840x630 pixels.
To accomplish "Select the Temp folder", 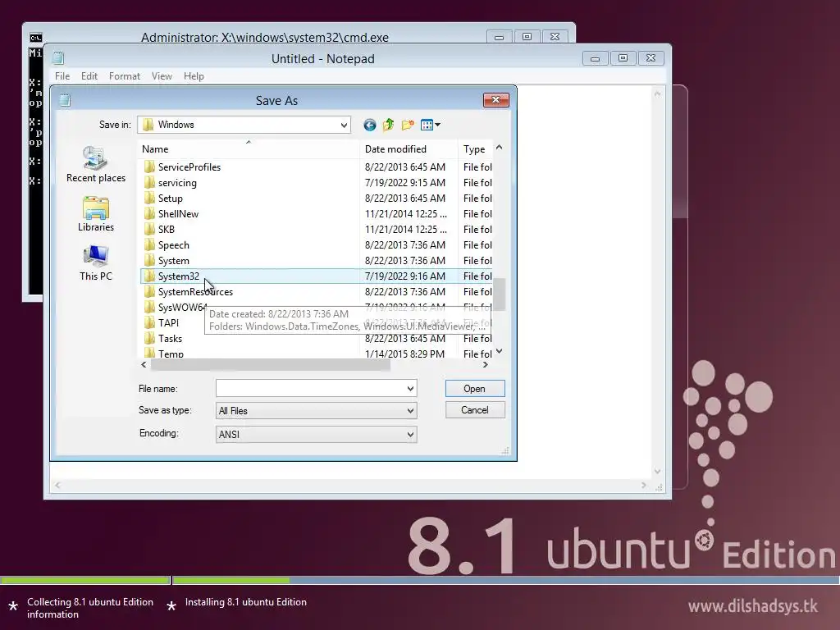I will pos(171,353).
